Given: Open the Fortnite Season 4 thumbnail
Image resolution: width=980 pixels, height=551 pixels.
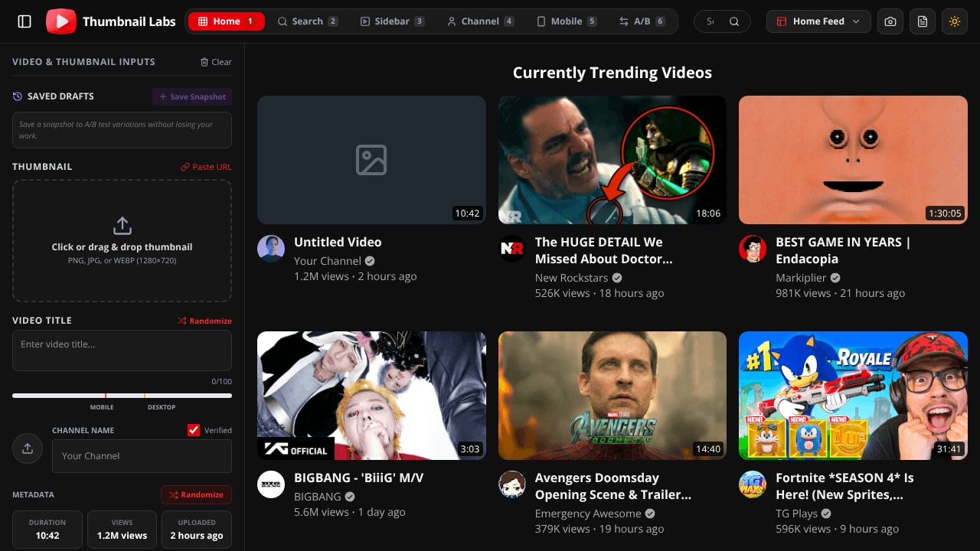Looking at the screenshot, I should [x=853, y=396].
